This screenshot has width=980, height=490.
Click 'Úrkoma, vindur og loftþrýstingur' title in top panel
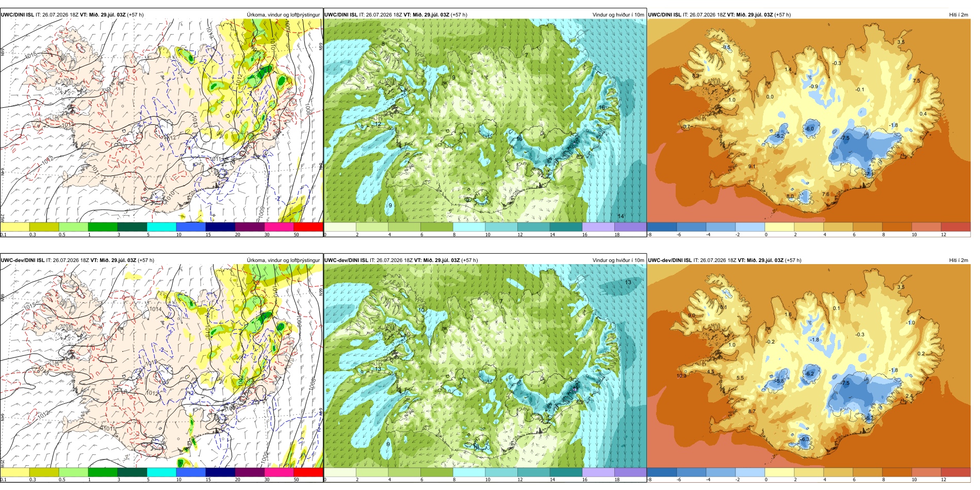(x=283, y=15)
